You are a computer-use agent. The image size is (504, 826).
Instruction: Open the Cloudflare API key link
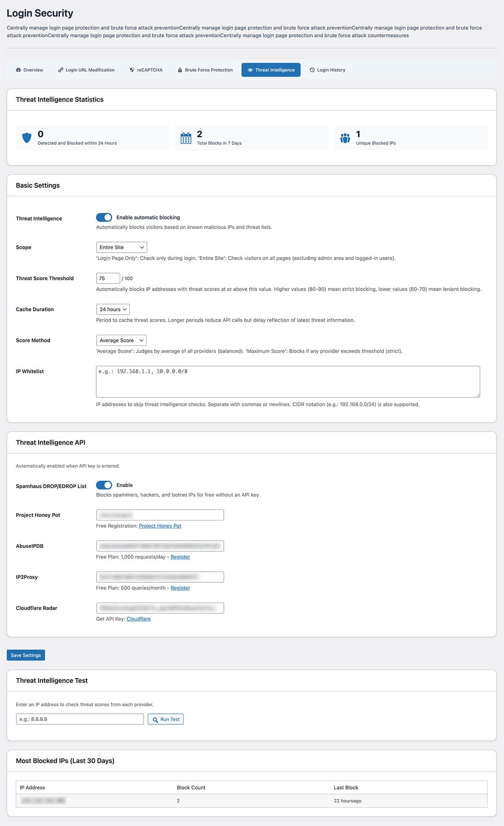(x=139, y=619)
